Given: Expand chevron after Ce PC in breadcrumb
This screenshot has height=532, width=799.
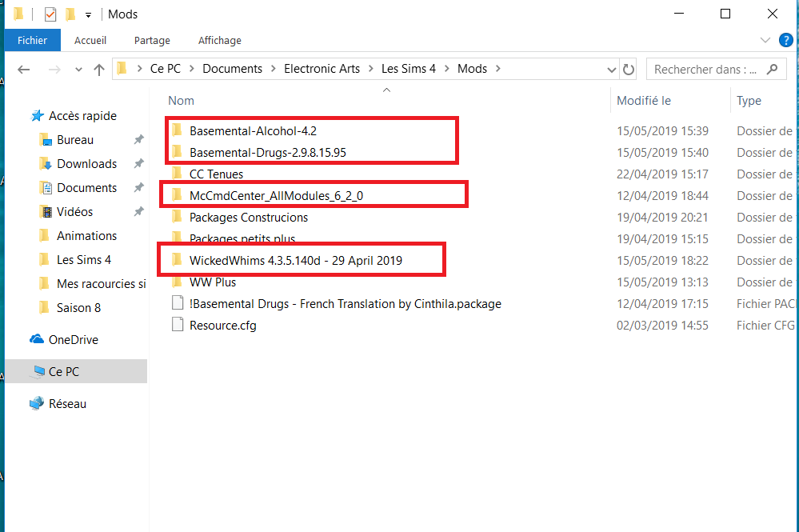Looking at the screenshot, I should tap(192, 69).
